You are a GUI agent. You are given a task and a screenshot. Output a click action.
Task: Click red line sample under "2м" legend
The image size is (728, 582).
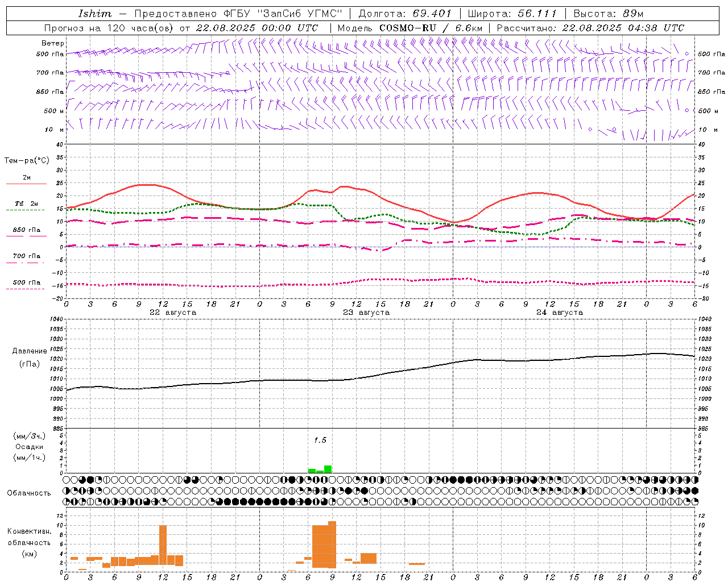[x=26, y=184]
